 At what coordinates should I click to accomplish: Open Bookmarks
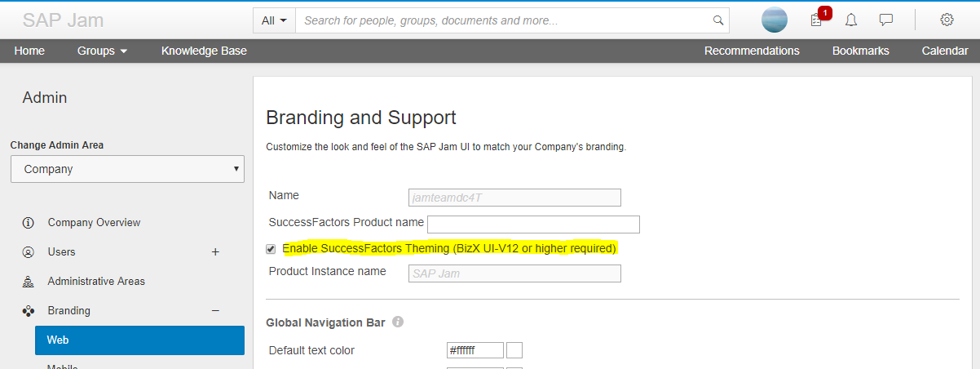coord(860,51)
